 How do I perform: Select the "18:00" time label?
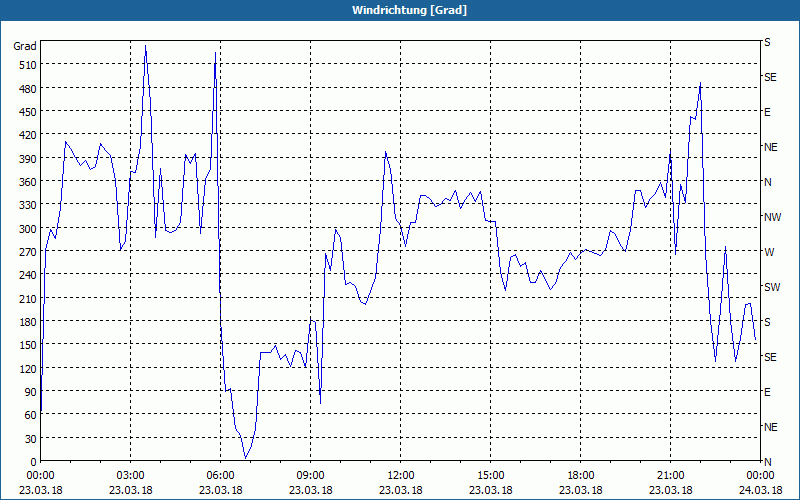[x=581, y=476]
